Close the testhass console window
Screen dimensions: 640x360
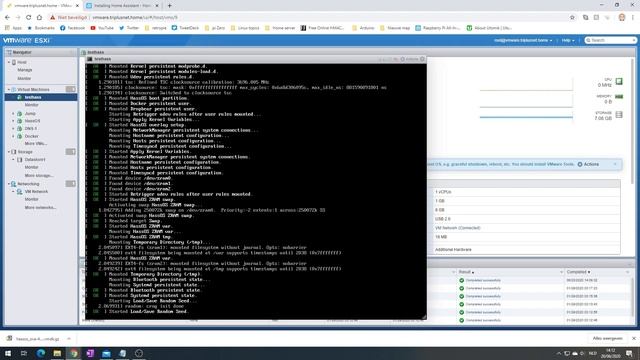click(x=423, y=59)
